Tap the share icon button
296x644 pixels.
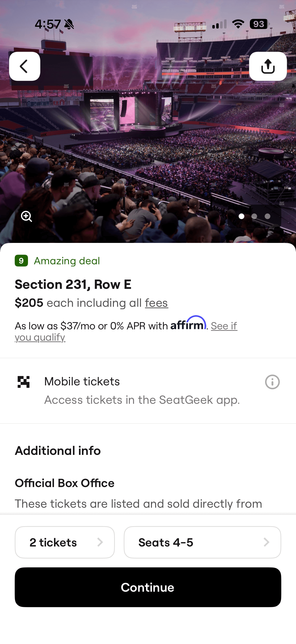(268, 66)
